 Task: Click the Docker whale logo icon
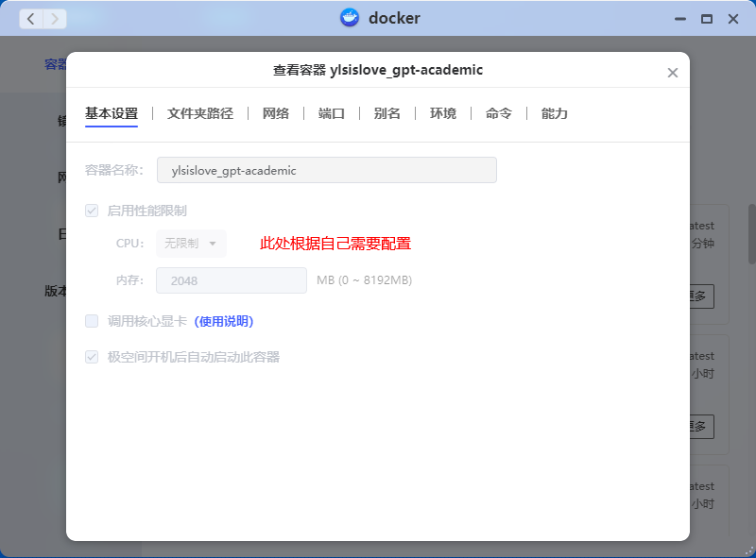click(350, 18)
